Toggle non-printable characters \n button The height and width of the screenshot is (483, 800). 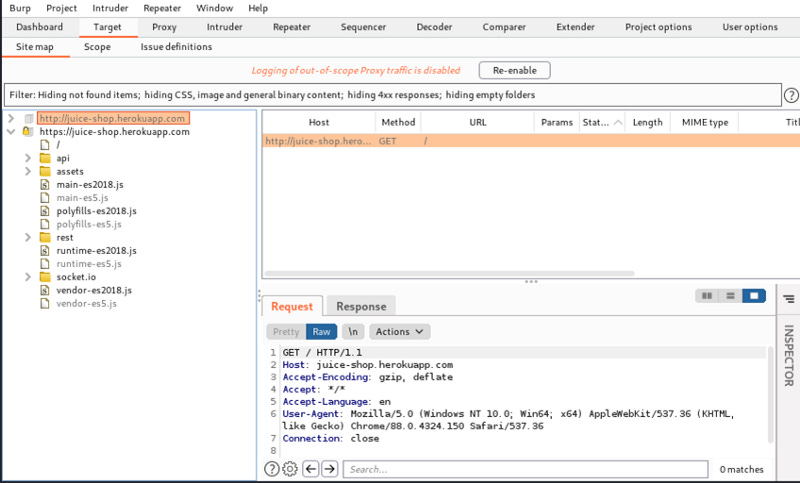(x=353, y=332)
